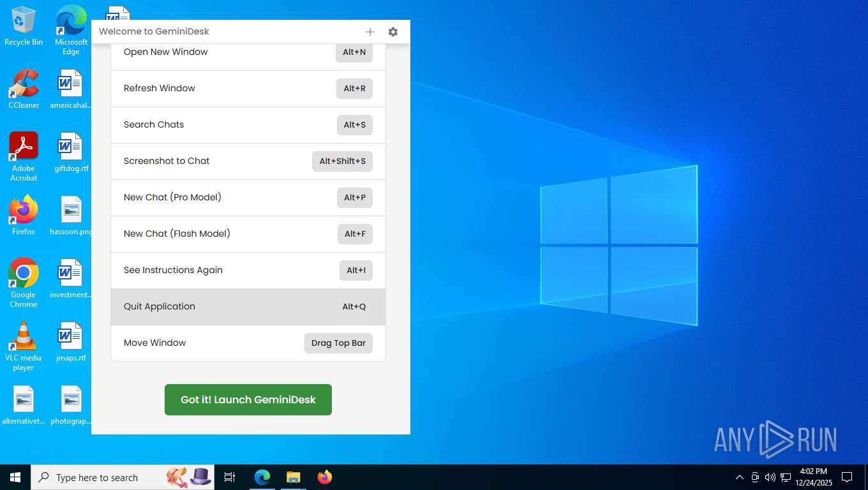Select the Quit Application row
Screen dimensions: 868x490
(x=248, y=307)
